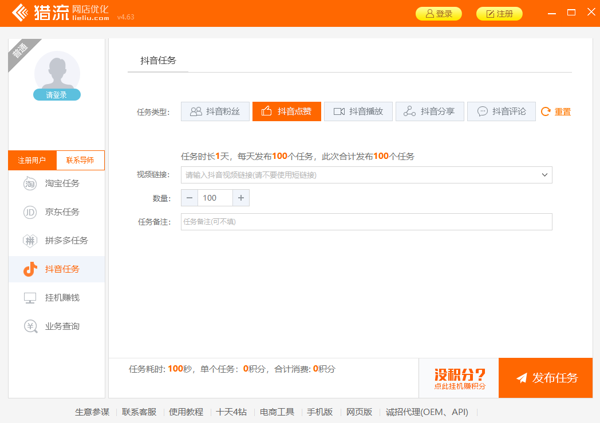Click the user avatar picture
Screen dimensions: 600x423
[56, 74]
